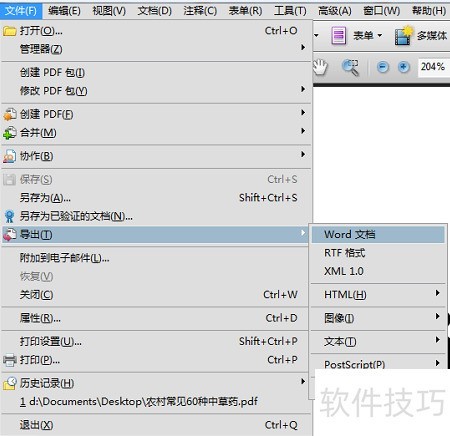Open the 表单(R) menu
This screenshot has width=450, height=436.
[x=245, y=11]
